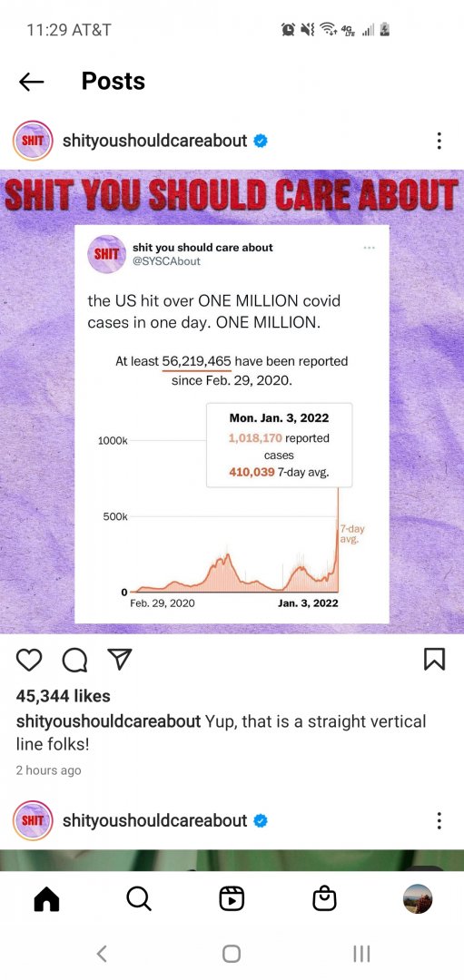Open the Shop bag icon
Screen dimensions: 464x980
(x=324, y=899)
